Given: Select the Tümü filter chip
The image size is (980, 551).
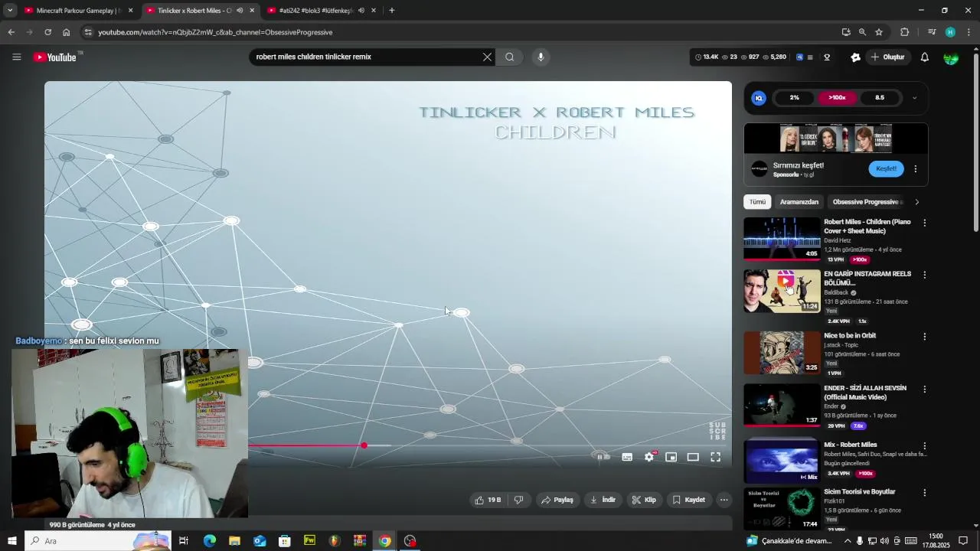Looking at the screenshot, I should click(x=757, y=202).
